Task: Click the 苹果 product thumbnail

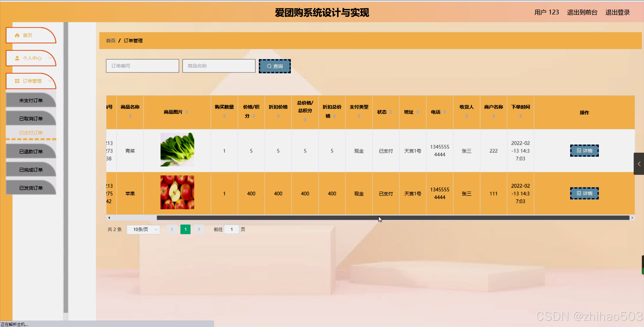Action: 177,192
